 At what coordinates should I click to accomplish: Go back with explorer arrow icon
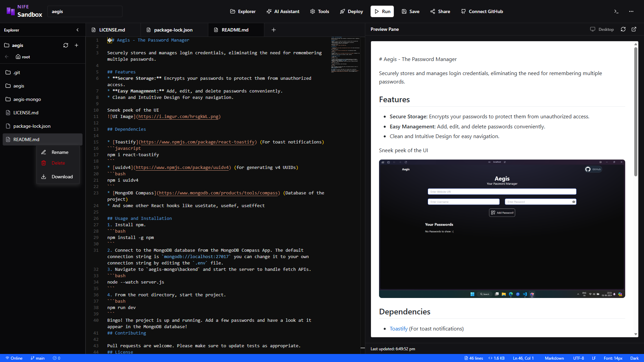[7, 57]
